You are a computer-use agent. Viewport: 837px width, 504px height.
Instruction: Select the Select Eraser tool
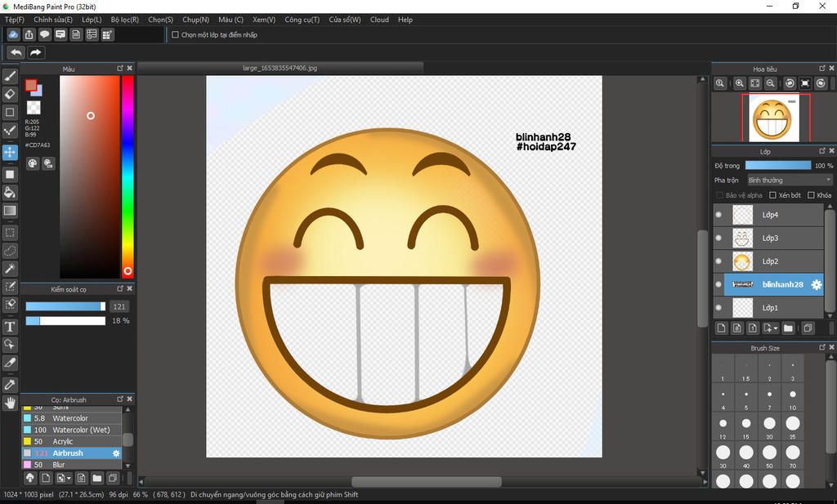[x=10, y=305]
